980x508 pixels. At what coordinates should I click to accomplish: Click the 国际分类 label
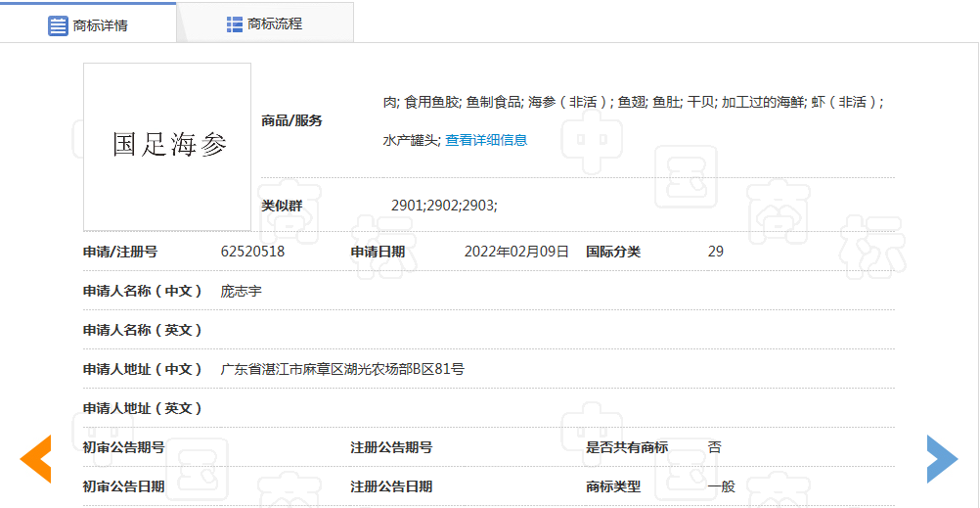coord(613,252)
